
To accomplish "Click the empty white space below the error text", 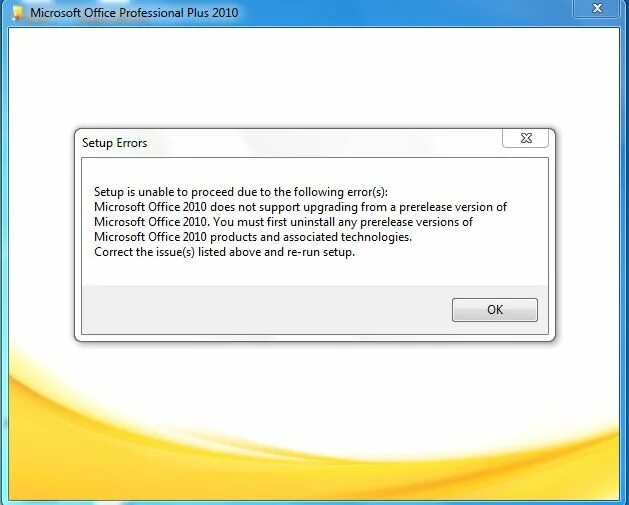I will 314,272.
